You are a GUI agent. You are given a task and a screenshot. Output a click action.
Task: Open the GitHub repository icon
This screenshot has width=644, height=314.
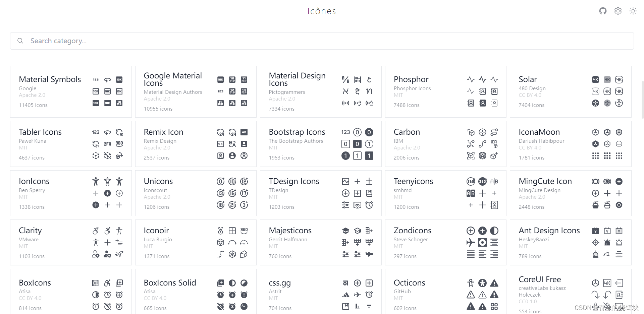click(603, 11)
